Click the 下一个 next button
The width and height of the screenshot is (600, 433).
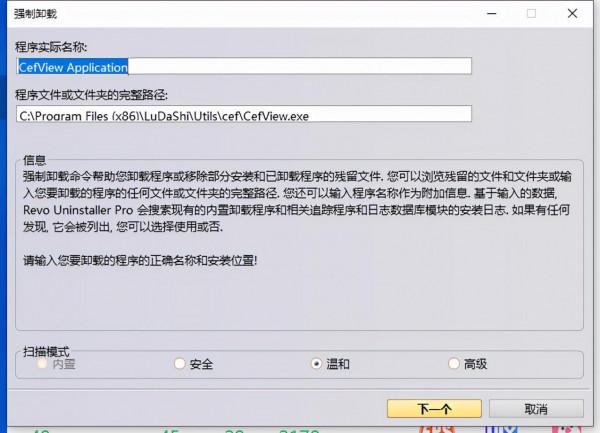pyautogui.click(x=434, y=409)
